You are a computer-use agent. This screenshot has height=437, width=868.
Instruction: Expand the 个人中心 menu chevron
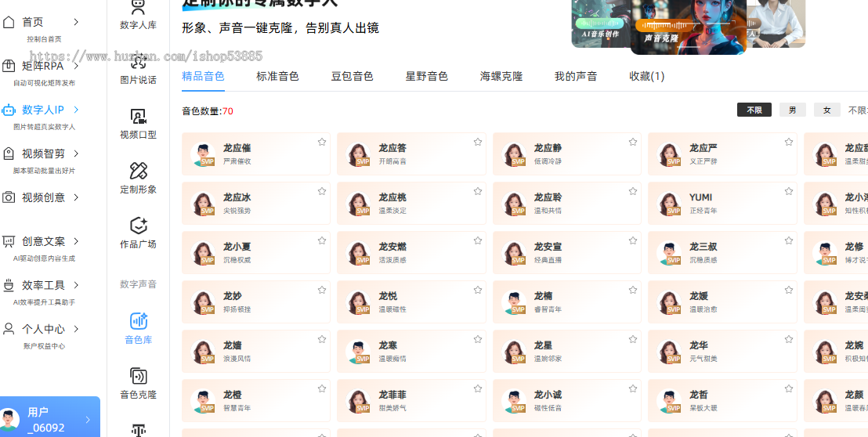coord(76,329)
